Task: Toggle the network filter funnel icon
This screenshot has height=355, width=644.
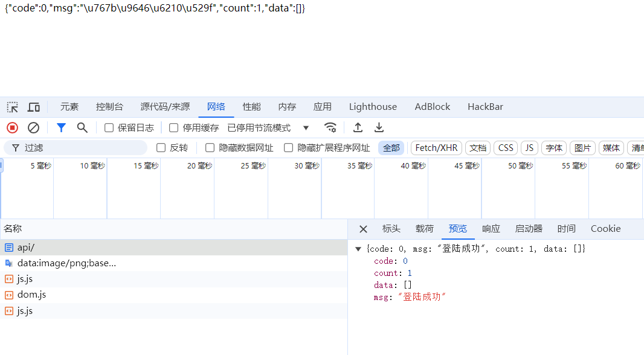Action: click(x=61, y=127)
